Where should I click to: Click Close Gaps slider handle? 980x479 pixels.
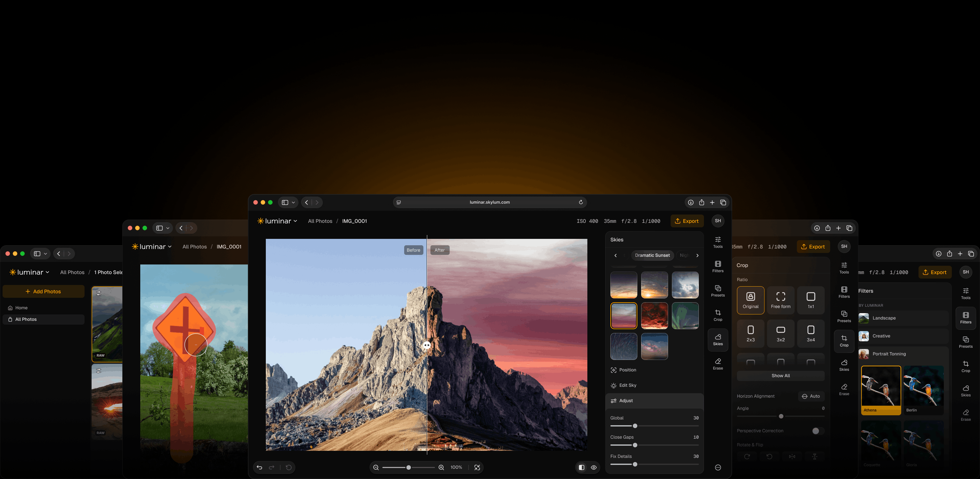pos(634,445)
